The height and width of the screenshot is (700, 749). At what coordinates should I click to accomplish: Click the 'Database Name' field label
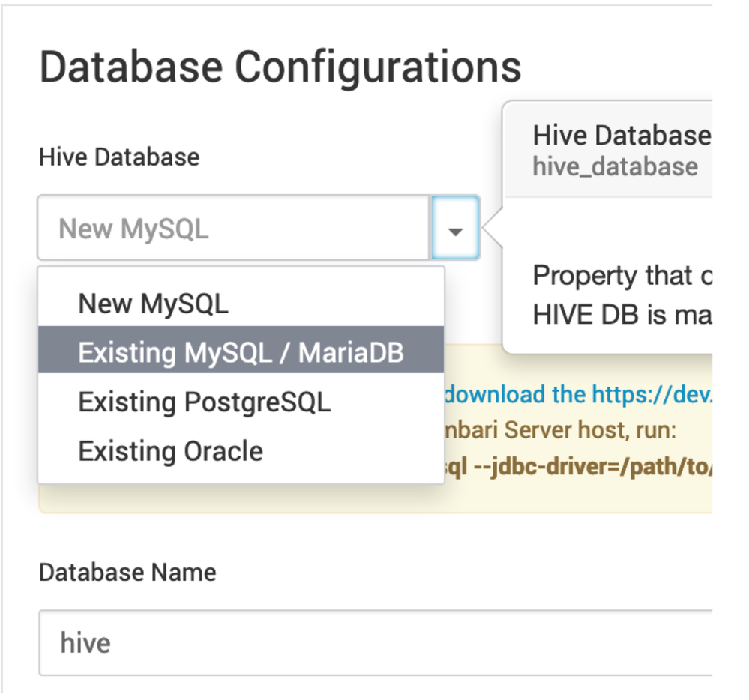click(127, 572)
